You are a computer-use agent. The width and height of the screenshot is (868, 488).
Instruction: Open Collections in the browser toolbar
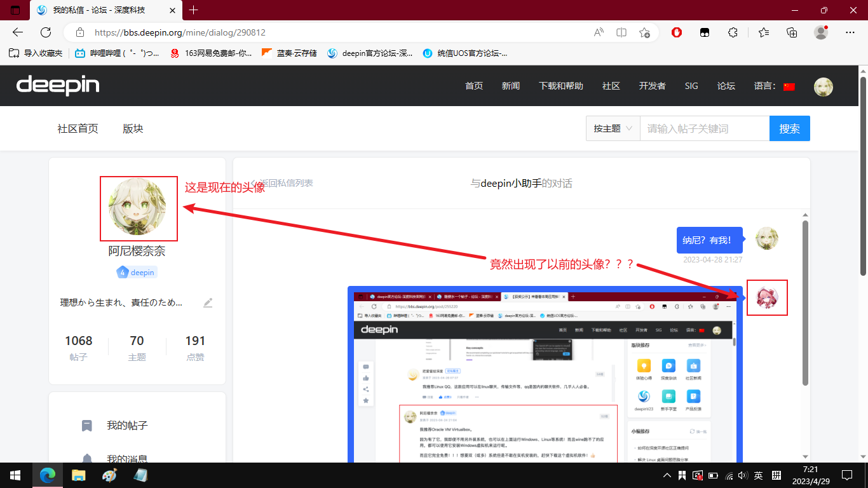[792, 32]
